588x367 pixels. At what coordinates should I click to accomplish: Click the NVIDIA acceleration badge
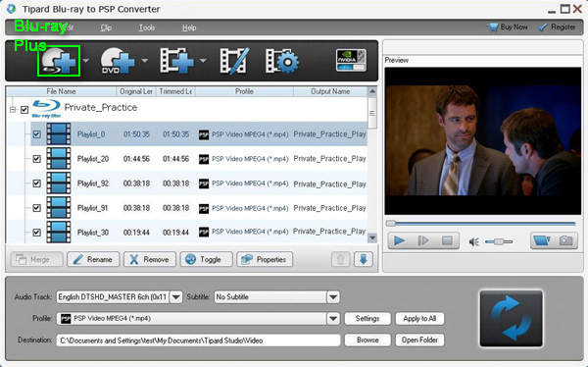click(351, 60)
